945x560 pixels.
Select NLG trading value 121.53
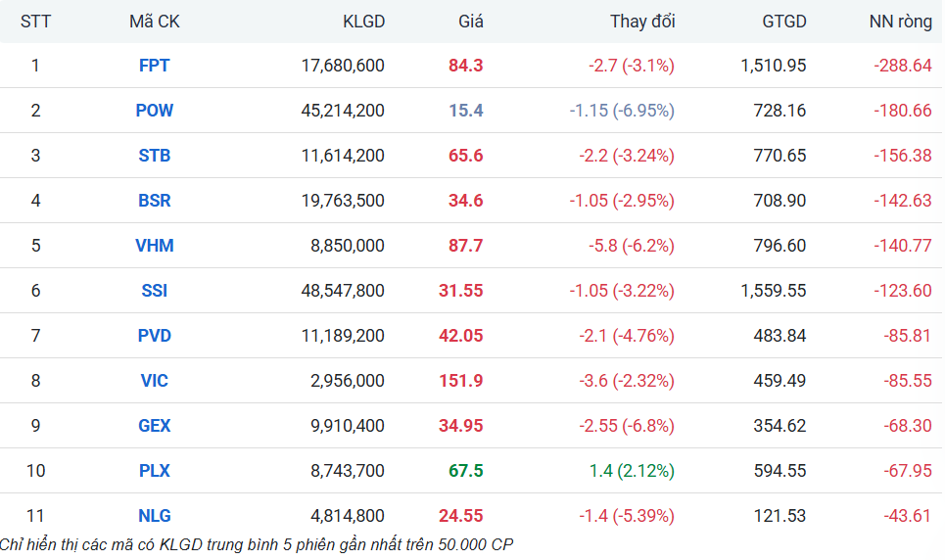[x=780, y=515]
